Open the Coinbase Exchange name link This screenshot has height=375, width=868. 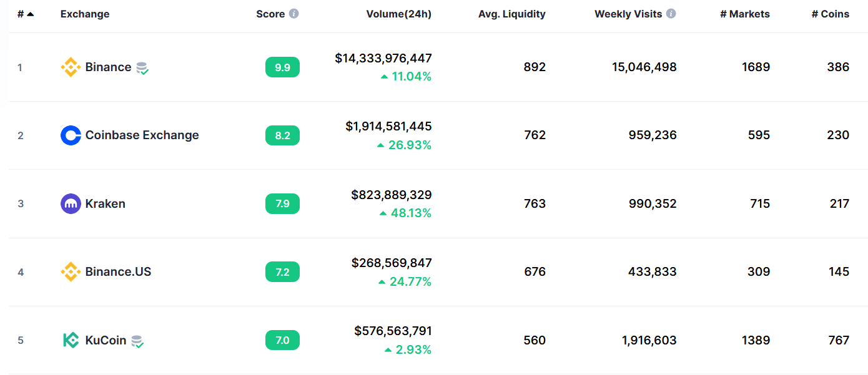click(x=142, y=135)
